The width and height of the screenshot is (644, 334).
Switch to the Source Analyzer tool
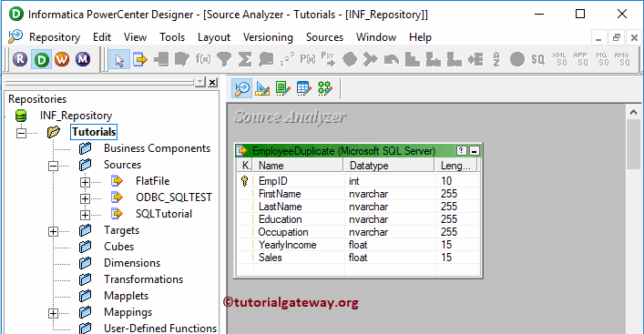coord(242,88)
